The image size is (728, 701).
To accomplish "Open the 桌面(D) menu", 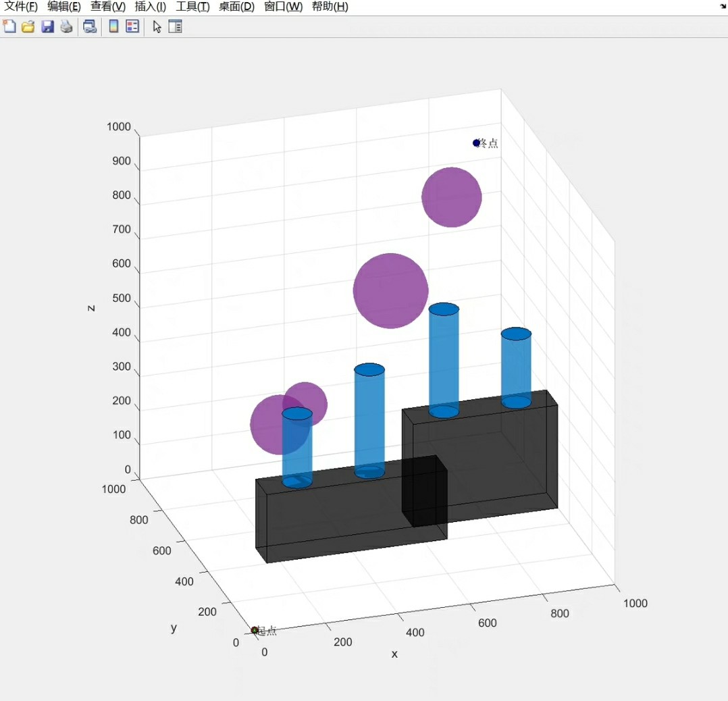I will [237, 7].
